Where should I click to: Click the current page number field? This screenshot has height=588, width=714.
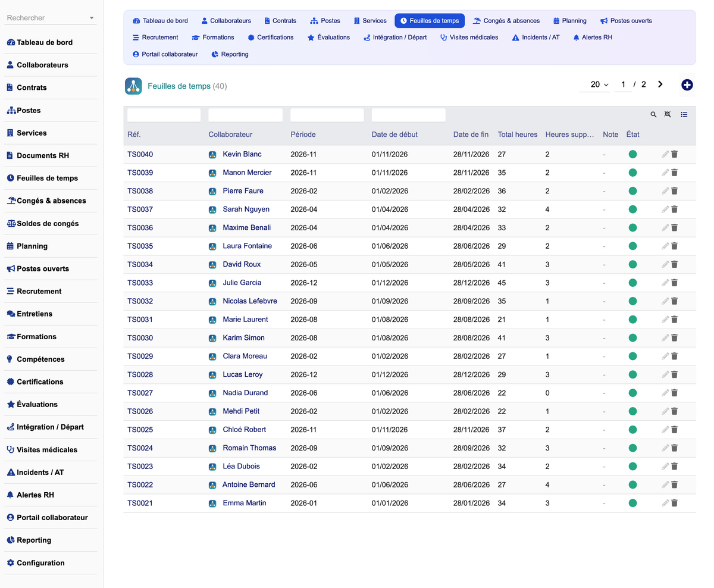[623, 85]
